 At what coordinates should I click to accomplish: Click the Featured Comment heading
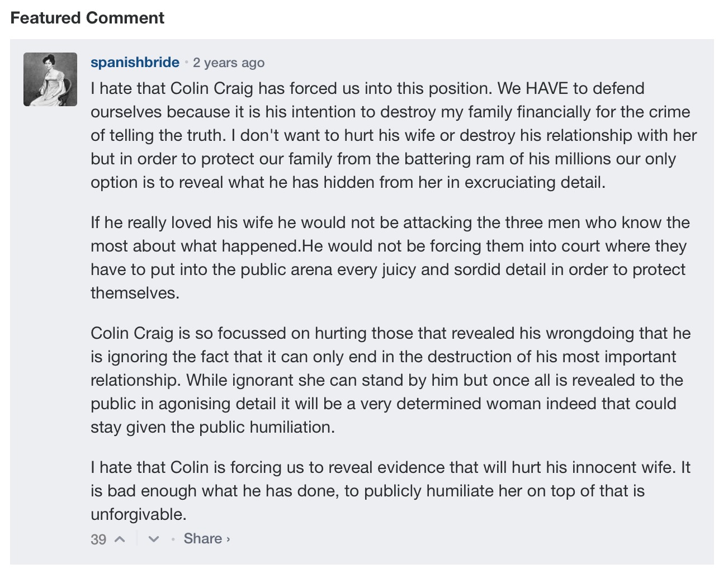click(87, 18)
